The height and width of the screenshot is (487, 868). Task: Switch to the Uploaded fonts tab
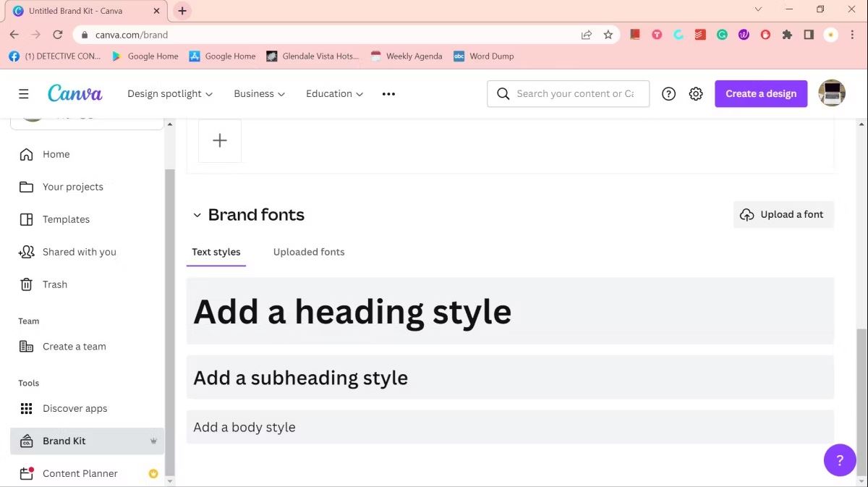[309, 252]
